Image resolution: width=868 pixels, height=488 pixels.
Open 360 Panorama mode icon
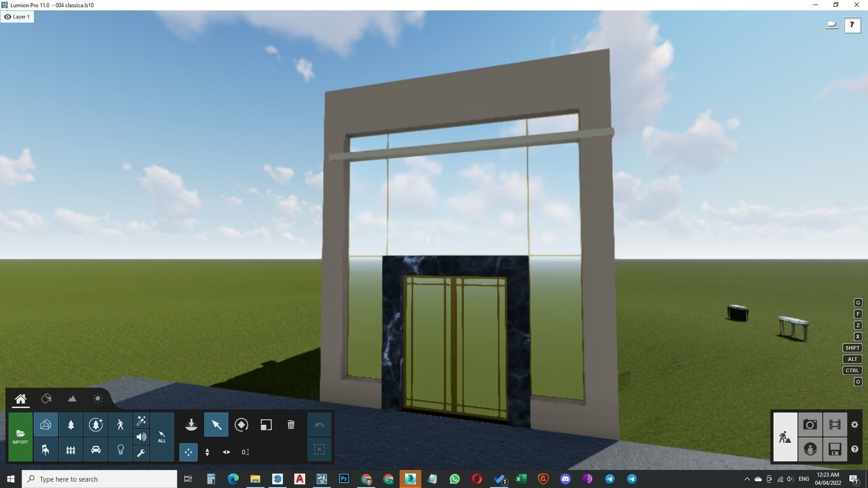tap(810, 450)
